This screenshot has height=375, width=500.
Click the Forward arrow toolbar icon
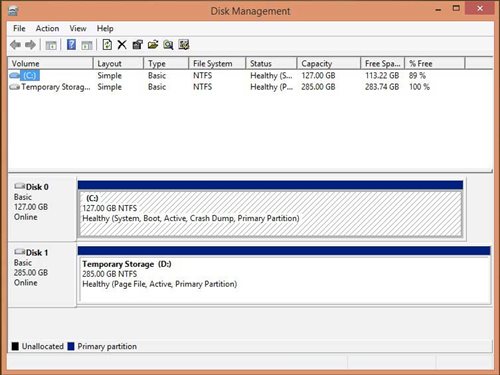[30, 45]
